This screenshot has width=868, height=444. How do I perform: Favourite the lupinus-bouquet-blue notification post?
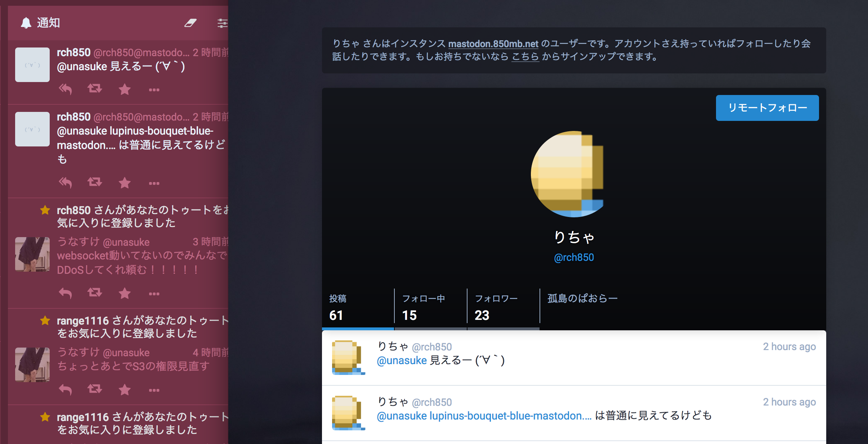tap(125, 182)
